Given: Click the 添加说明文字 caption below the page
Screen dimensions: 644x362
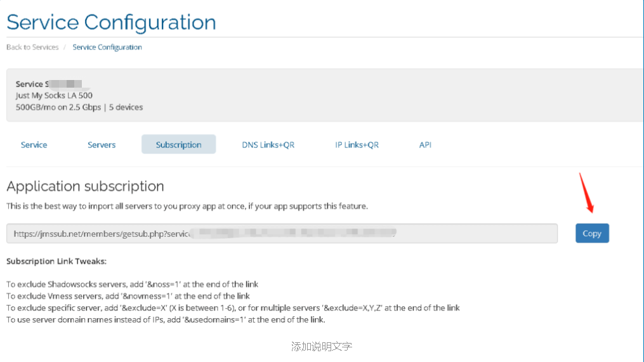Looking at the screenshot, I should [x=322, y=346].
